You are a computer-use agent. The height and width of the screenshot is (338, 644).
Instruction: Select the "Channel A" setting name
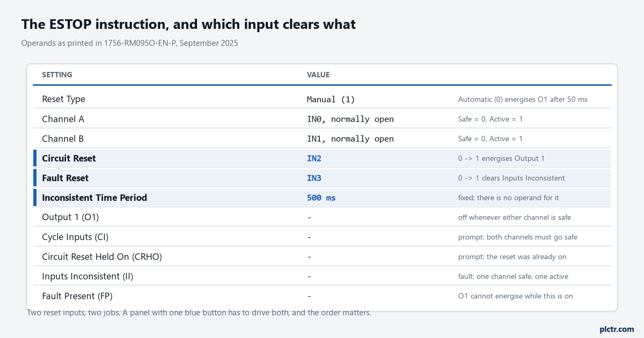[63, 119]
